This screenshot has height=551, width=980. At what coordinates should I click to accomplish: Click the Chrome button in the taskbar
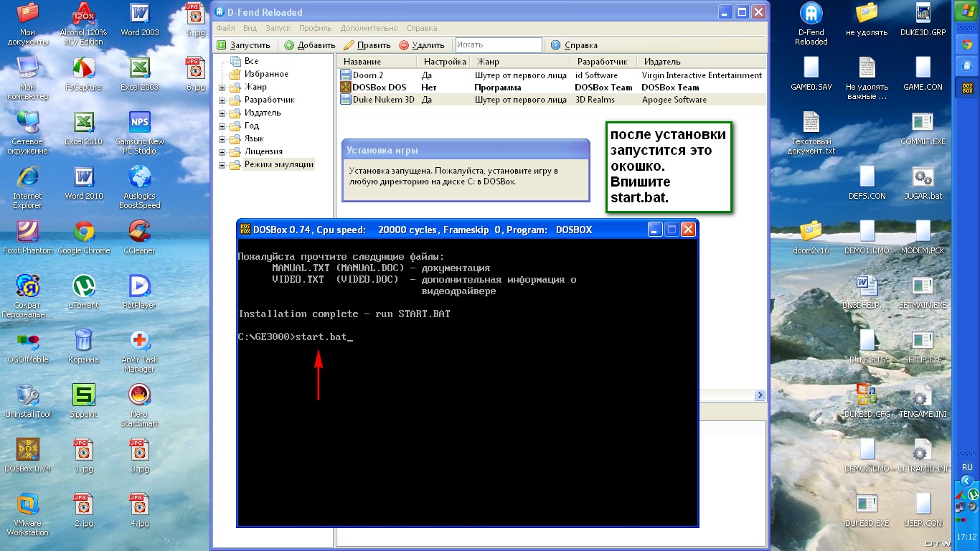click(x=966, y=44)
